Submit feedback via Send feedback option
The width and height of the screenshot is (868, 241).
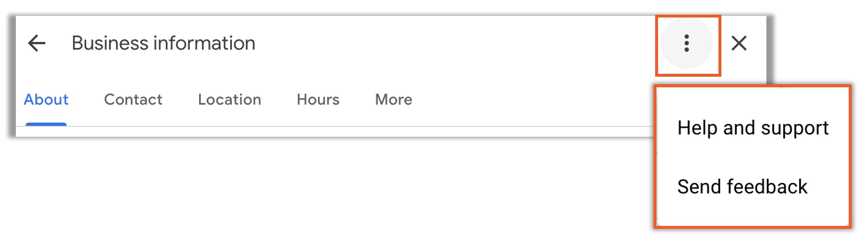click(x=742, y=186)
